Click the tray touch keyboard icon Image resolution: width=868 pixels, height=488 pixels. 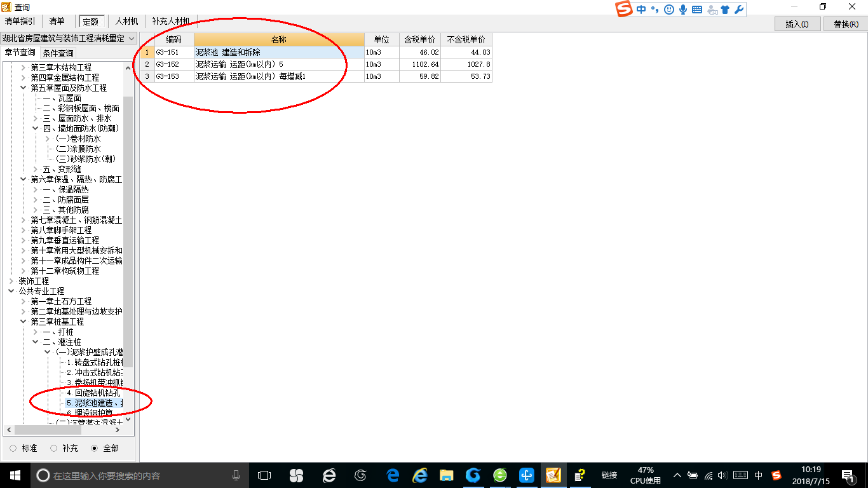point(740,475)
